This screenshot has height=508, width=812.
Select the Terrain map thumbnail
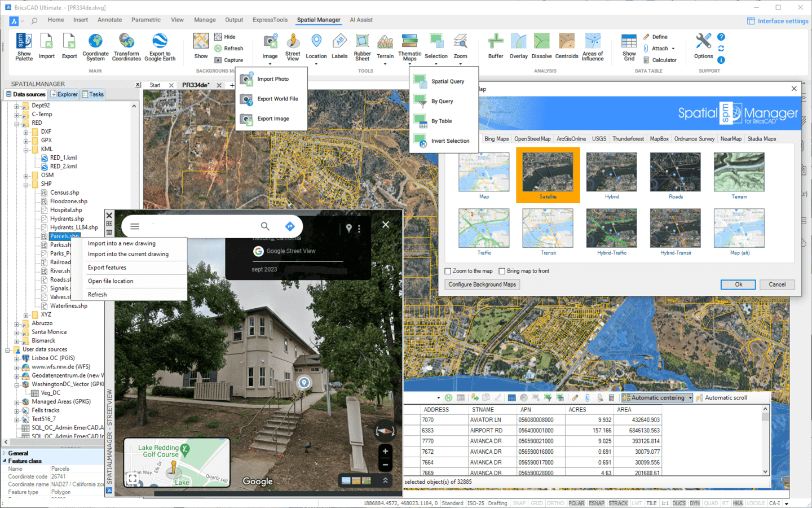(739, 176)
